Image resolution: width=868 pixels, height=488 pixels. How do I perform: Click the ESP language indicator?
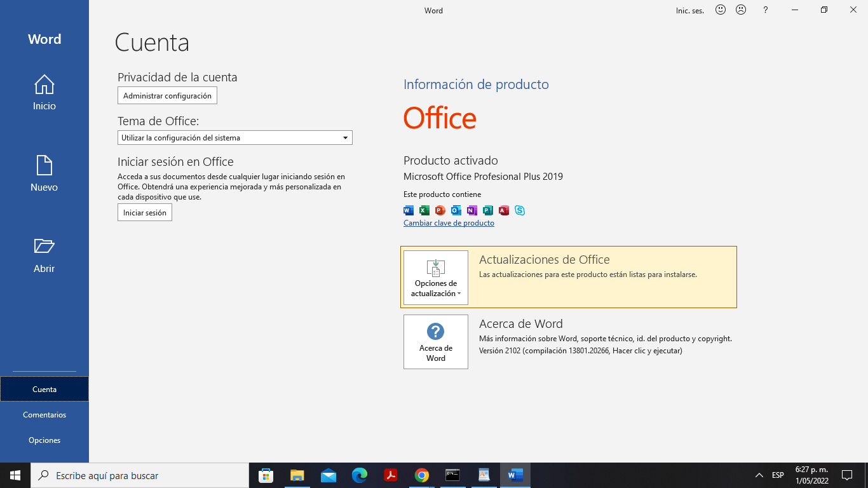pos(778,475)
